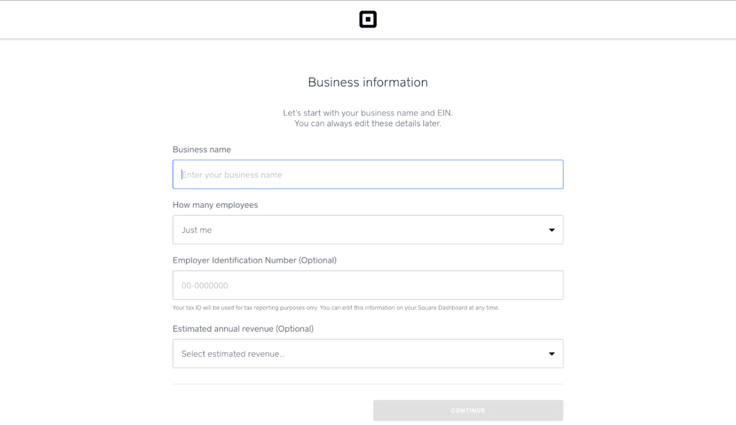
Task: Click the tax ID helper text
Action: click(336, 308)
